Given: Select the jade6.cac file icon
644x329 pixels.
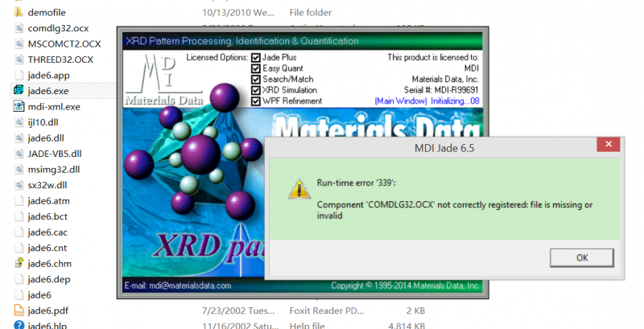Looking at the screenshot, I should click(x=19, y=232).
